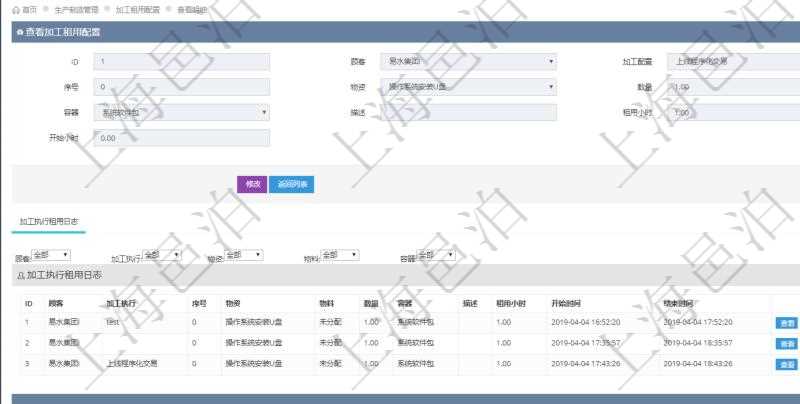The height and width of the screenshot is (404, 800).
Task: Open the 加工执行 filter dropdown
Action: (x=161, y=255)
